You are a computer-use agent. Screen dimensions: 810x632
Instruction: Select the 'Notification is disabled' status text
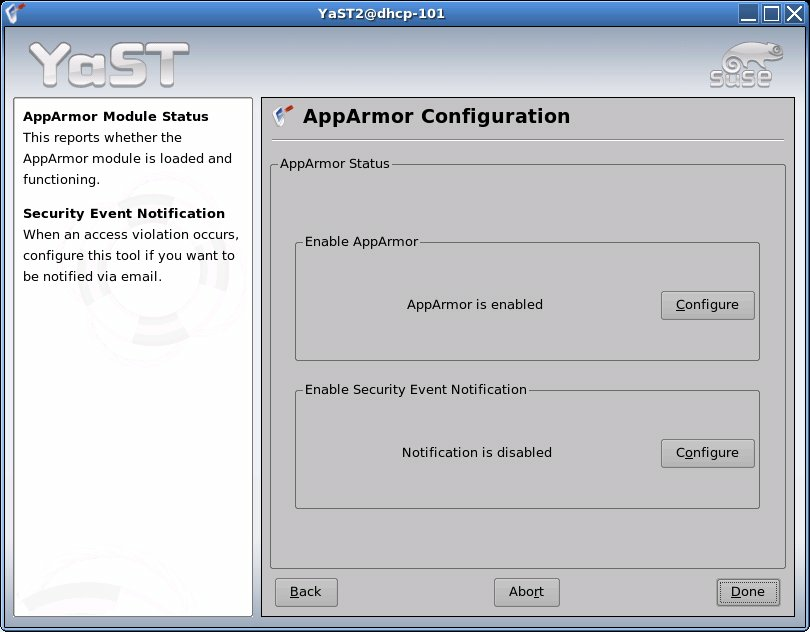pos(477,452)
